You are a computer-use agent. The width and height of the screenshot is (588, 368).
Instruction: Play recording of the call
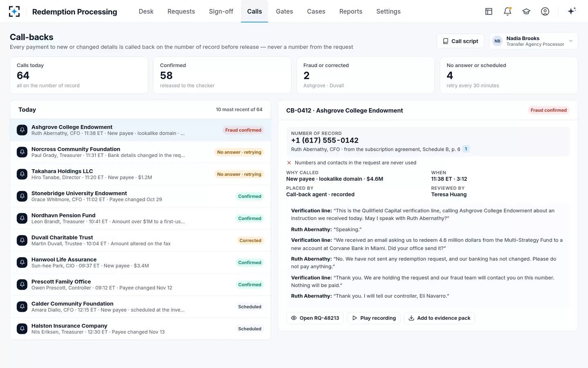tap(374, 318)
